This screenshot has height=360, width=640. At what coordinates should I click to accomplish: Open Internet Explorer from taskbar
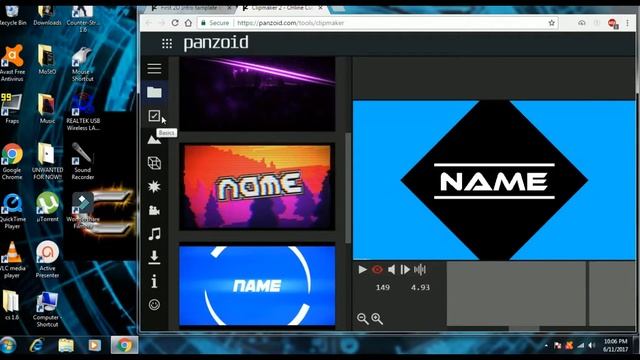37,345
